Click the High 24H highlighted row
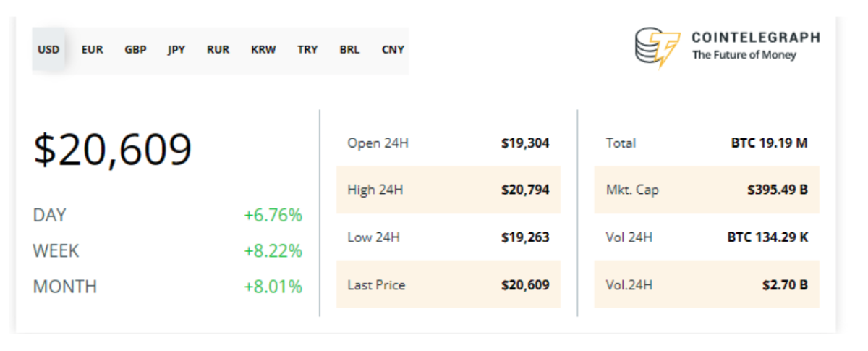868x351 pixels. coord(448,190)
